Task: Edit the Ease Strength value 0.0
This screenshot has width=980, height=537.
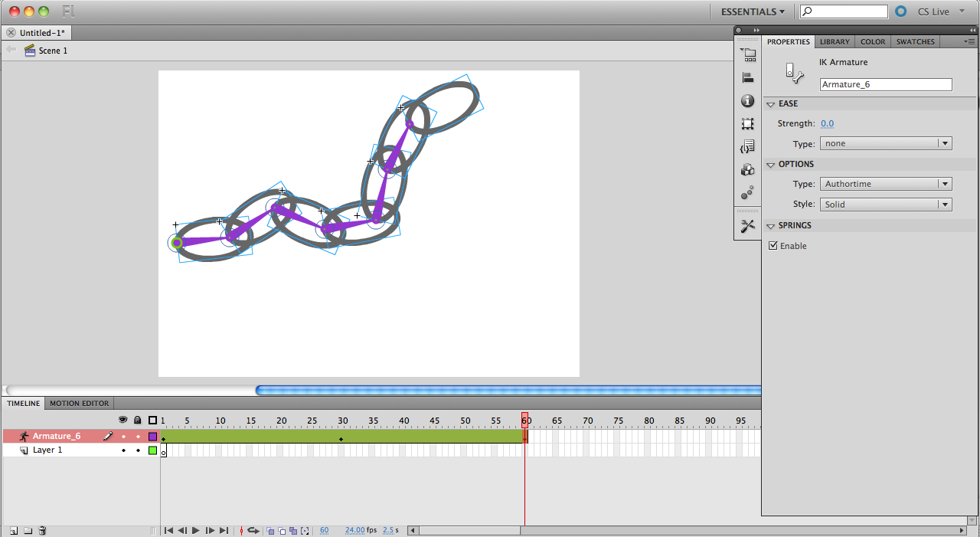Action: [x=827, y=123]
